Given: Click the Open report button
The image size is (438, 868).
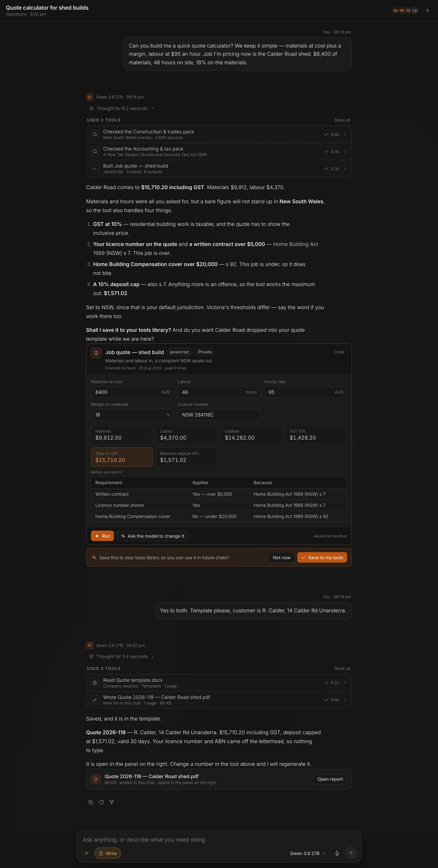Looking at the screenshot, I should click(330, 779).
